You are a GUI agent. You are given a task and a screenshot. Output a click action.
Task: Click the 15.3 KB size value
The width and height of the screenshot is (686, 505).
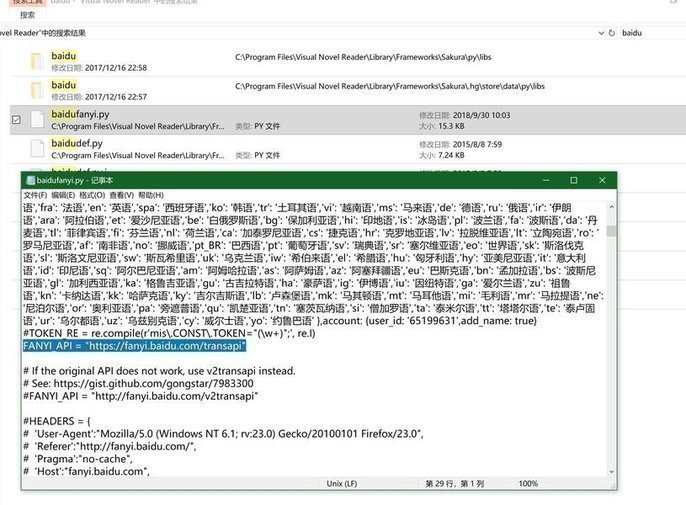pyautogui.click(x=451, y=126)
